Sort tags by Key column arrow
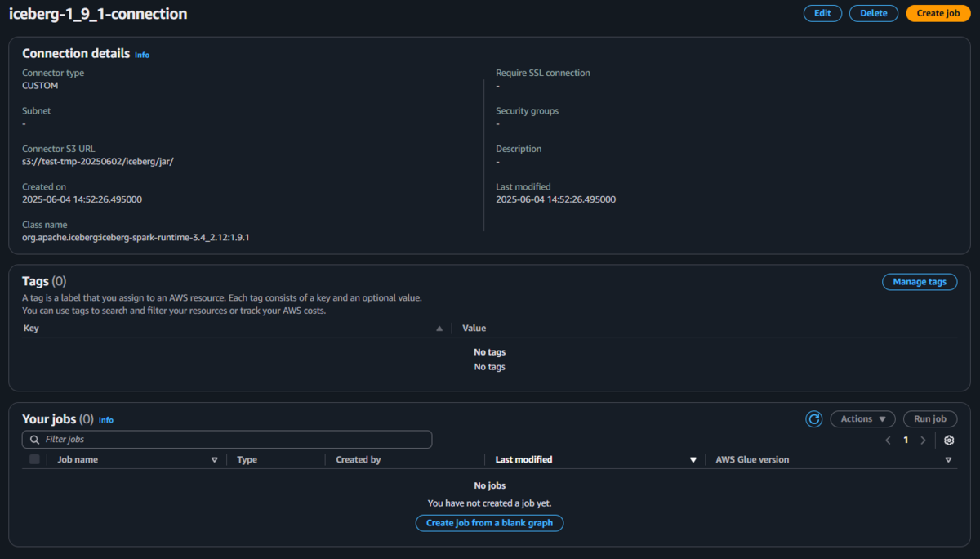Viewport: 980px width, 559px height. pyautogui.click(x=439, y=329)
